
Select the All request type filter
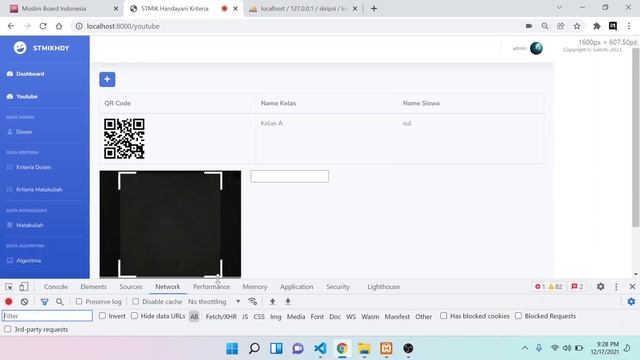[x=194, y=316]
